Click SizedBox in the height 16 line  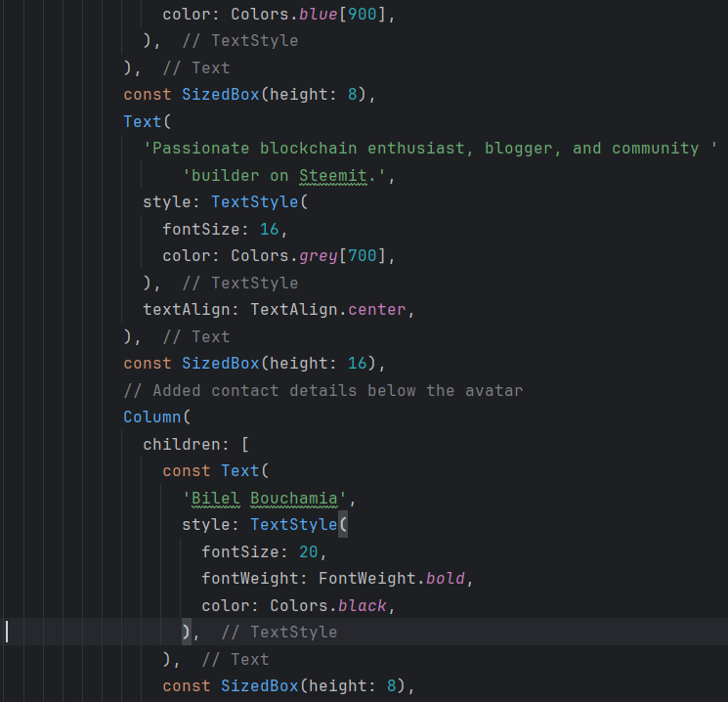click(221, 364)
